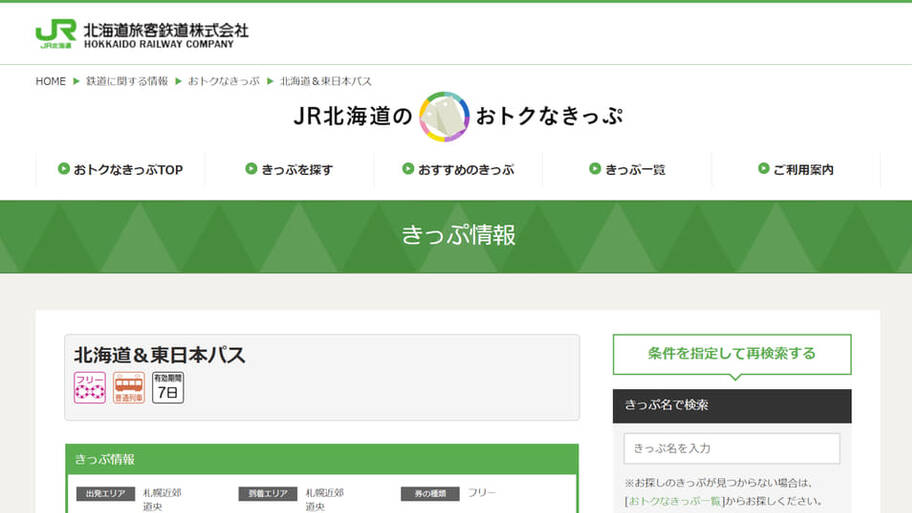Click arrow icon beside おトクなきっぷTOP
912x513 pixels.
[64, 169]
